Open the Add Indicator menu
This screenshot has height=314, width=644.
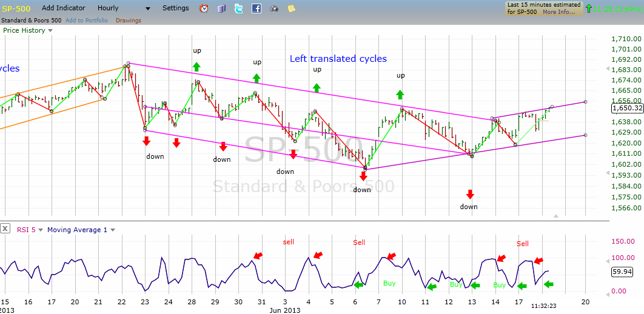click(x=64, y=8)
